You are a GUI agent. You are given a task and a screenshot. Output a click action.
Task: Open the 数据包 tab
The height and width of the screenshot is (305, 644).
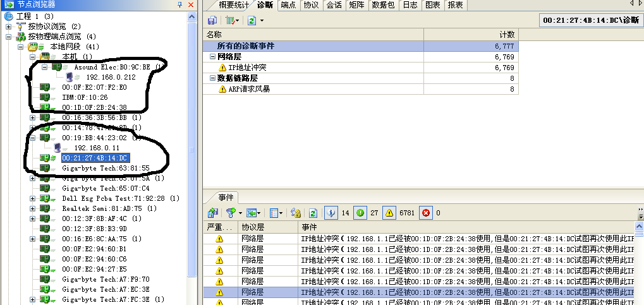(383, 5)
